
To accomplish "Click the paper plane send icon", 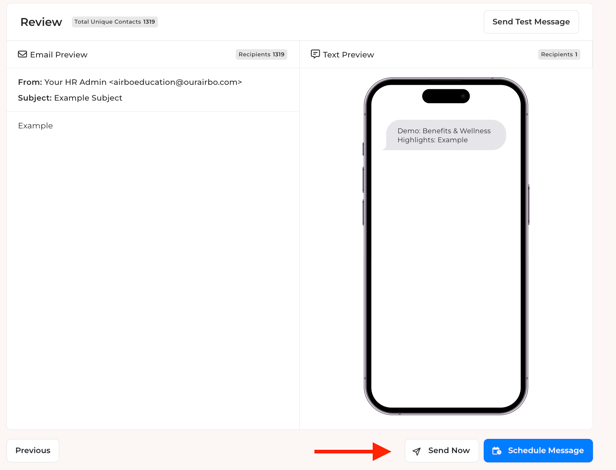I will 417,451.
